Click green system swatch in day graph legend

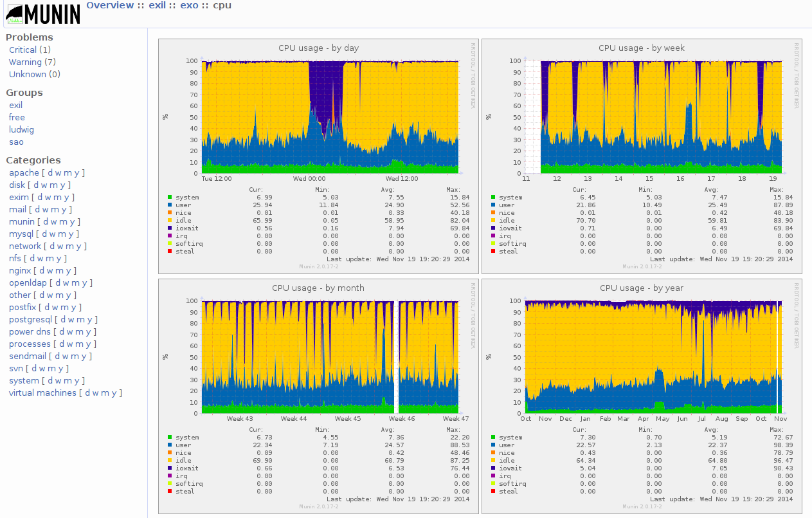(170, 198)
